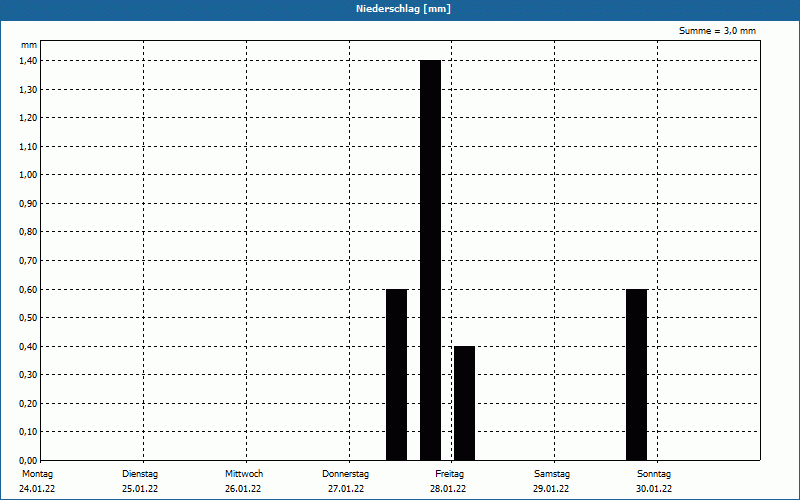800x500 pixels.
Task: Click the Mittwoch axis label
Action: (244, 474)
